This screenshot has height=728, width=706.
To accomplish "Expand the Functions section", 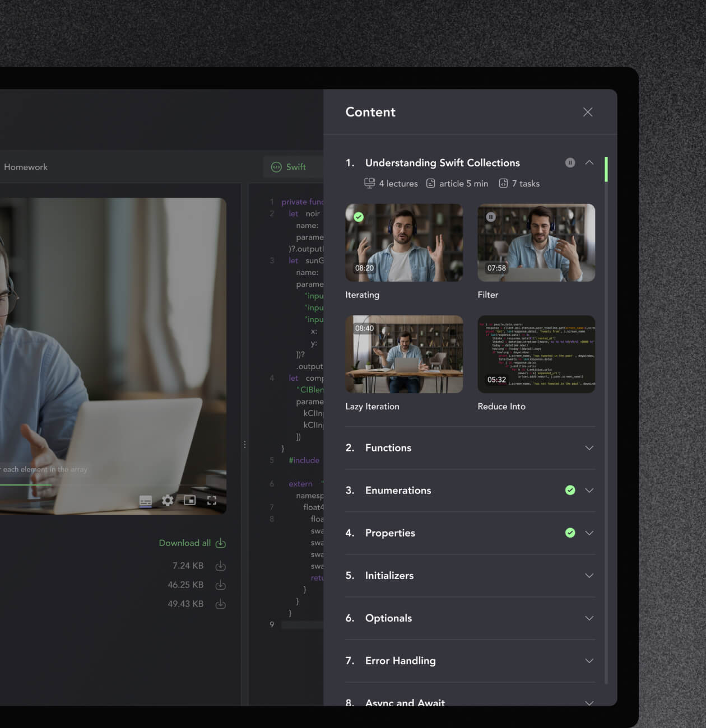I will 589,448.
